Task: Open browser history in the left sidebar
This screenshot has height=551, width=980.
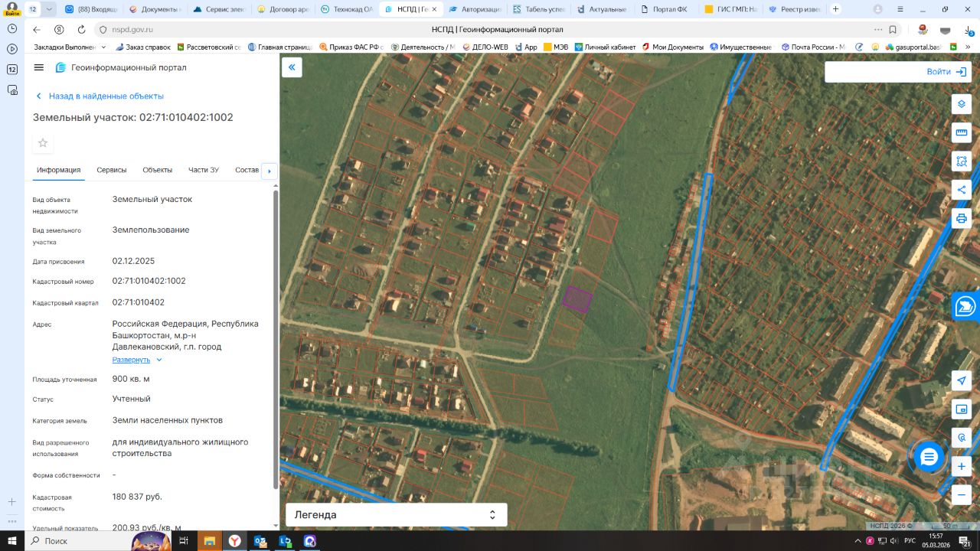Action: [12, 28]
